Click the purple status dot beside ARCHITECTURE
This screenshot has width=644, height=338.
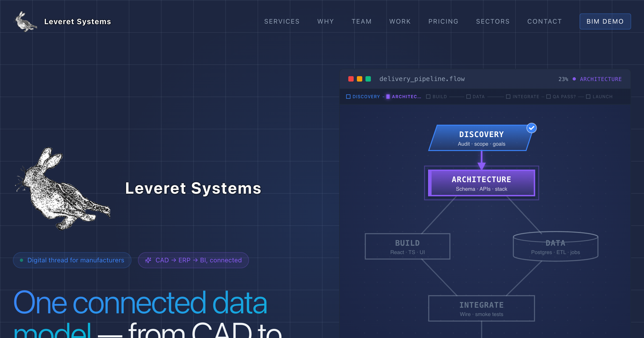[574, 79]
